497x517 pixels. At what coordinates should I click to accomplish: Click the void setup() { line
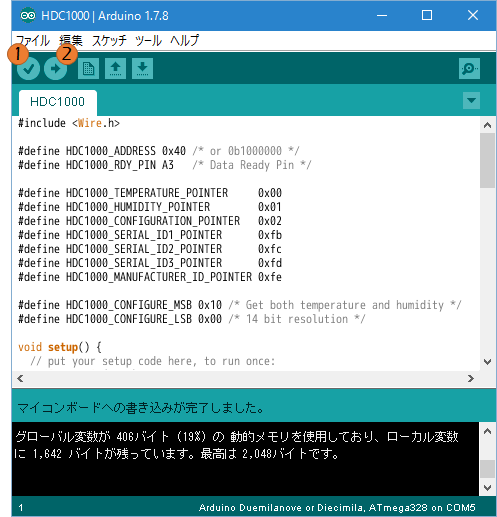[x=60, y=347]
